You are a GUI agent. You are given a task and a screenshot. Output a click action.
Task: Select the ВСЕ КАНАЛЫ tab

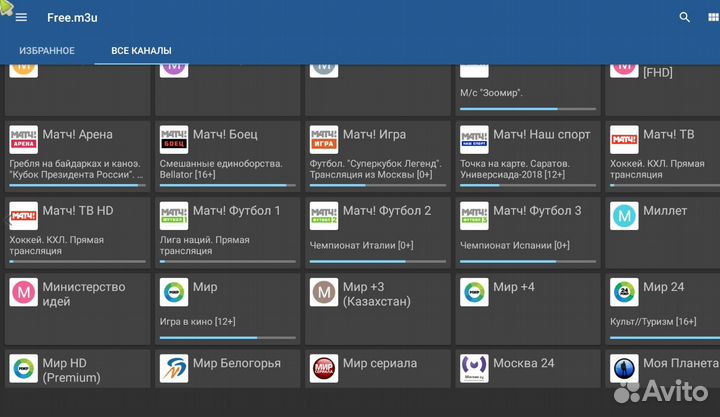click(x=141, y=51)
